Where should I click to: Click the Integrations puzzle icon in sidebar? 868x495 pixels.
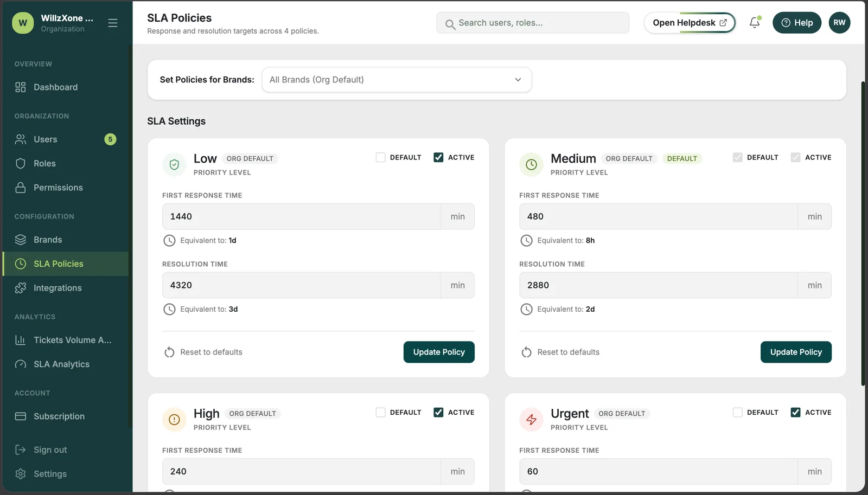click(21, 288)
